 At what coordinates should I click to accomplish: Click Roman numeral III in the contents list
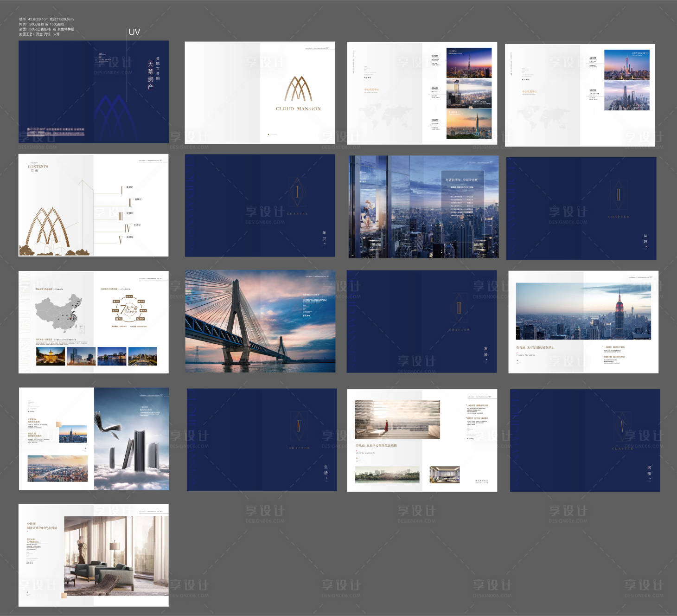click(x=121, y=216)
